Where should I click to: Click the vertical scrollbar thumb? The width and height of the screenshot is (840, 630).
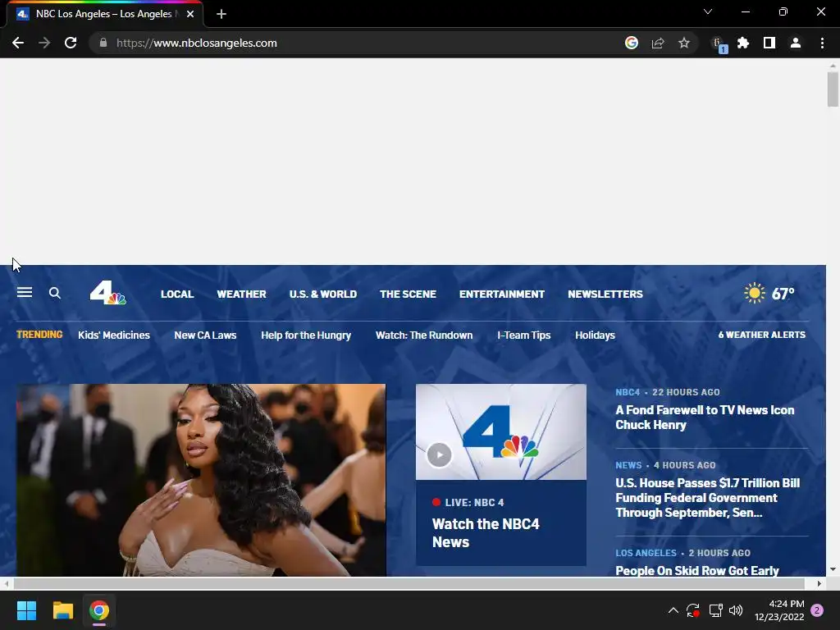[833, 89]
